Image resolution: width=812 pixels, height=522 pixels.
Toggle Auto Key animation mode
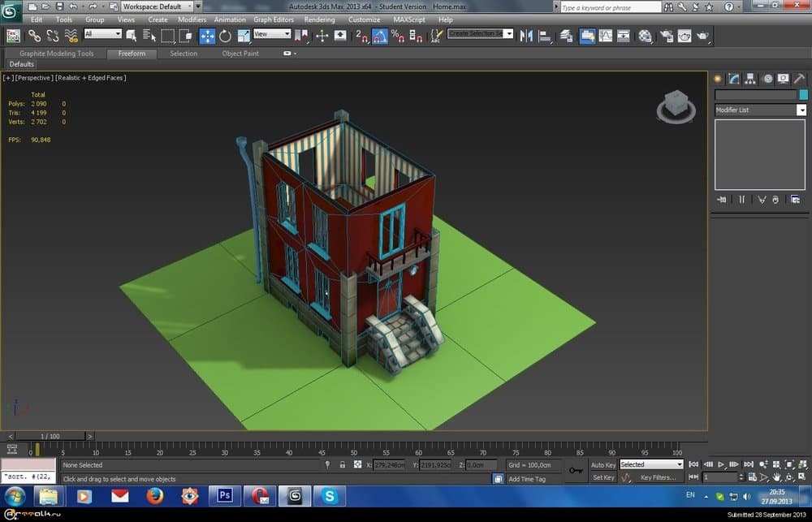pos(603,465)
